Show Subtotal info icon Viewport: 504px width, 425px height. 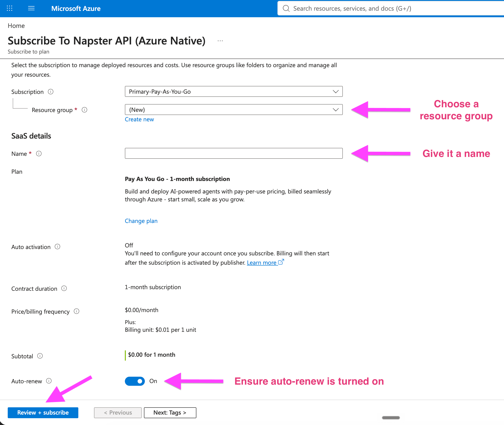pos(40,356)
